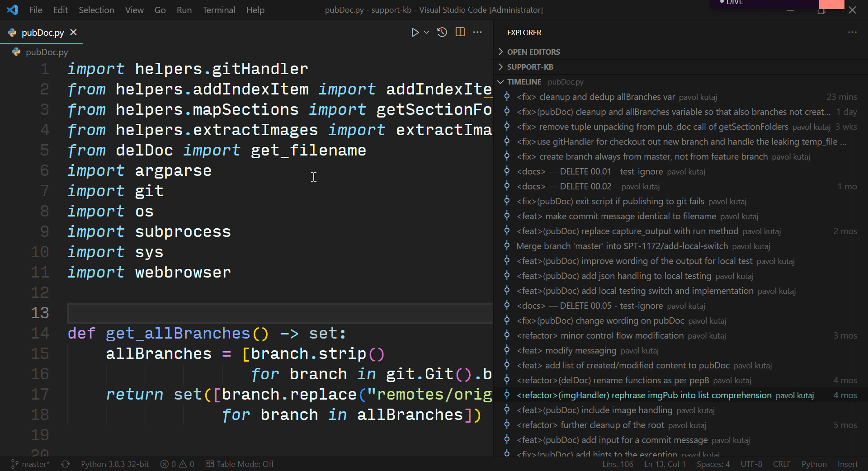This screenshot has width=868, height=471.
Task: View errors and warnings in the status bar
Action: pos(177,464)
